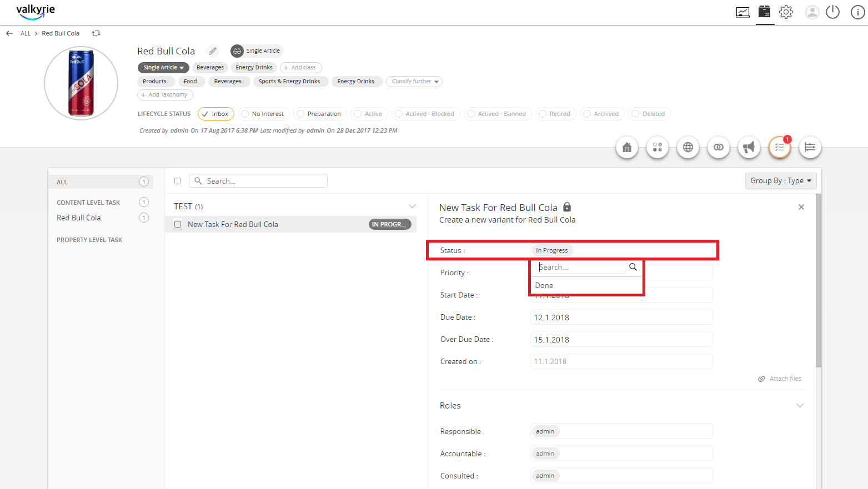Collapse the TEST task group chevron
Screen dimensions: 868x489
pos(412,206)
